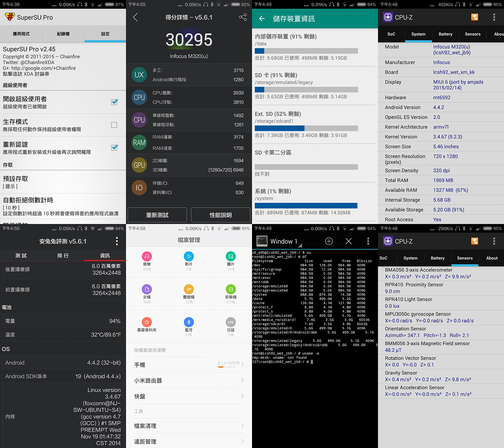
Task: Tap the 性能說明 button
Action: 220,215
